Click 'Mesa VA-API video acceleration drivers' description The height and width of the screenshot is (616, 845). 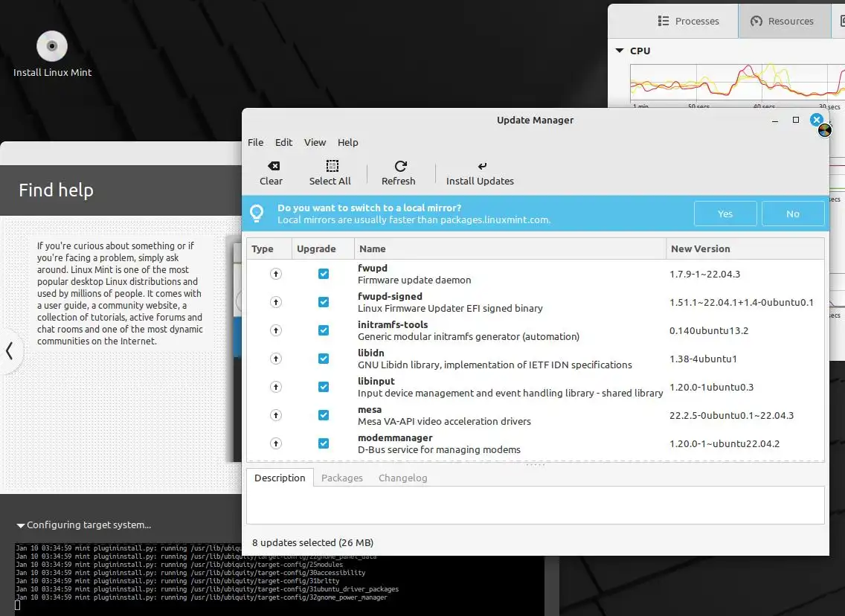point(444,421)
